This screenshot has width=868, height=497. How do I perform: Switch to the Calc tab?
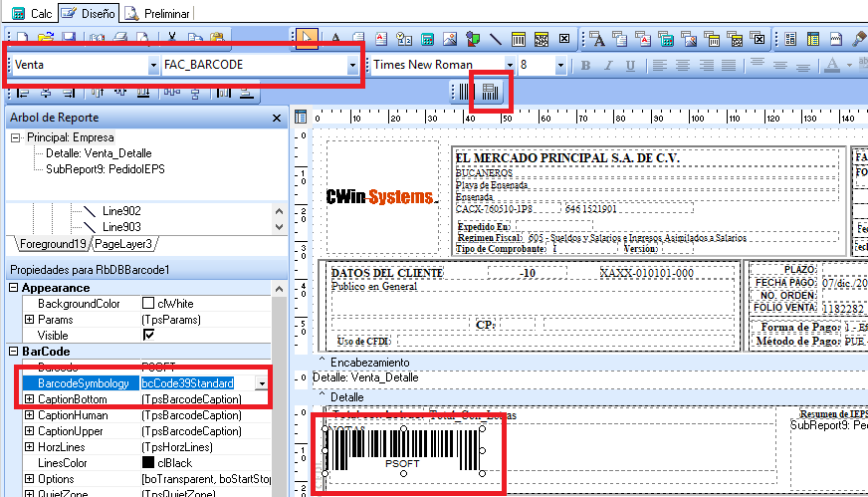click(x=33, y=14)
